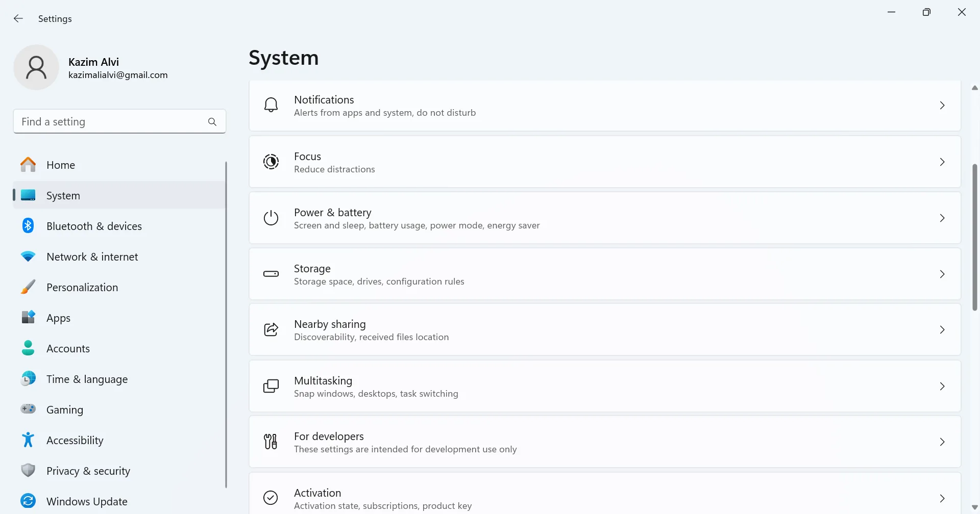This screenshot has height=514, width=980.
Task: Expand Focus with its chevron
Action: 942,162
